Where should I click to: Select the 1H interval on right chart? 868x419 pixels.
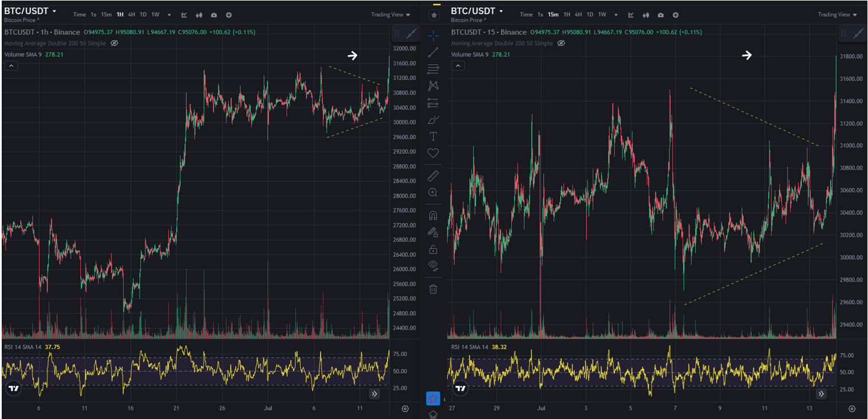567,14
